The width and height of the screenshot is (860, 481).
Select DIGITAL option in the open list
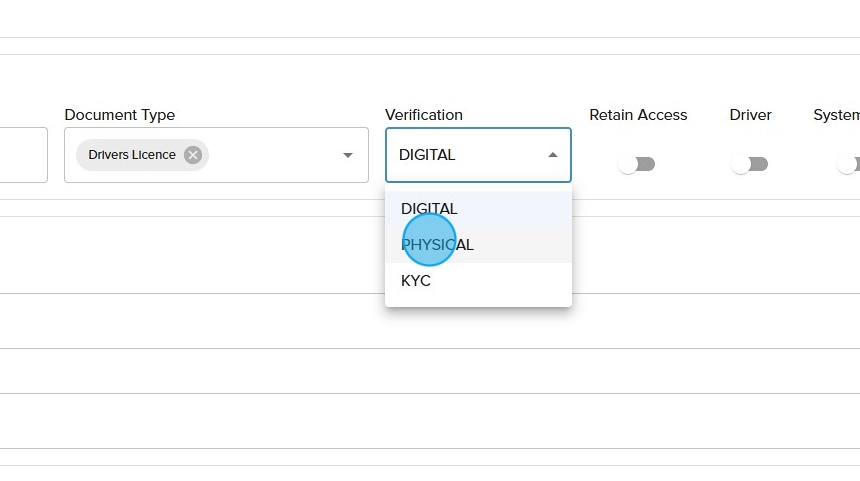point(429,209)
